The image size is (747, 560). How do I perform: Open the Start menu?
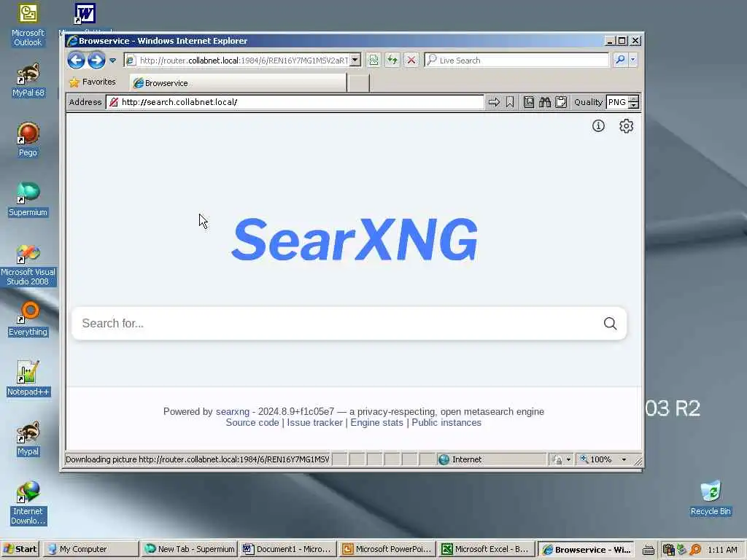pos(20,549)
